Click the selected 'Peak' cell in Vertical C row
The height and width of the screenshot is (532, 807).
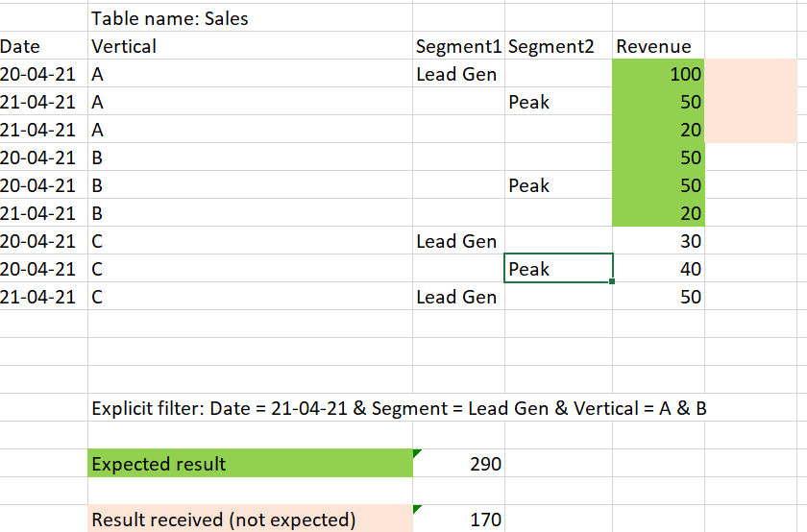(558, 269)
